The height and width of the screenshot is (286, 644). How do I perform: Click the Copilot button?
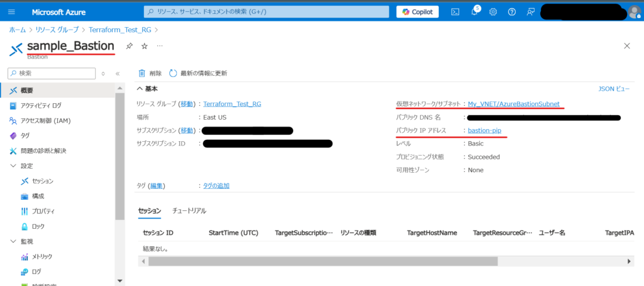point(418,12)
